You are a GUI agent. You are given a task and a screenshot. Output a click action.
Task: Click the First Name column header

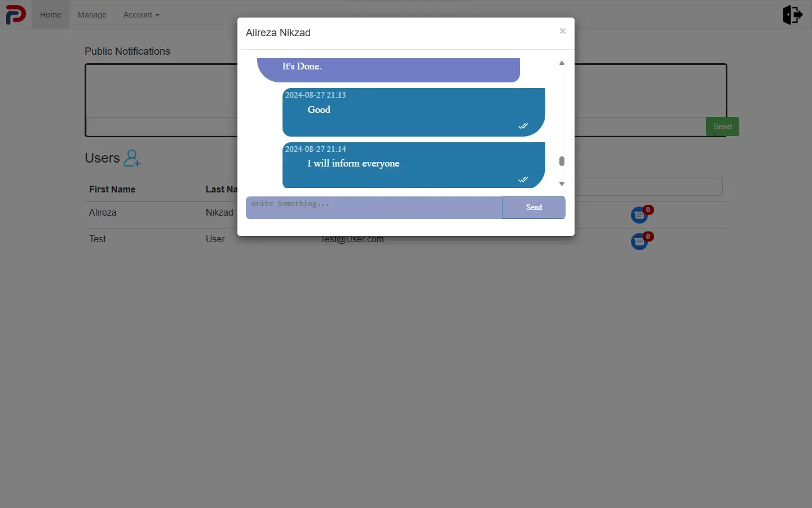click(112, 189)
